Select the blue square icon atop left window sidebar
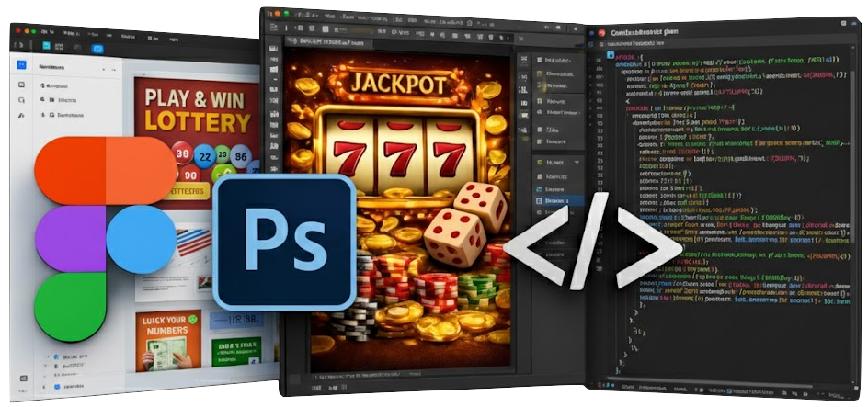The width and height of the screenshot is (868, 407). point(21,65)
